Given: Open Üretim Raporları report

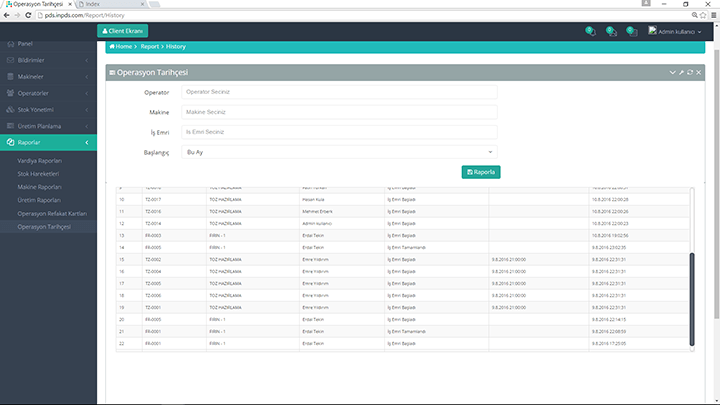Looking at the screenshot, I should [39, 200].
